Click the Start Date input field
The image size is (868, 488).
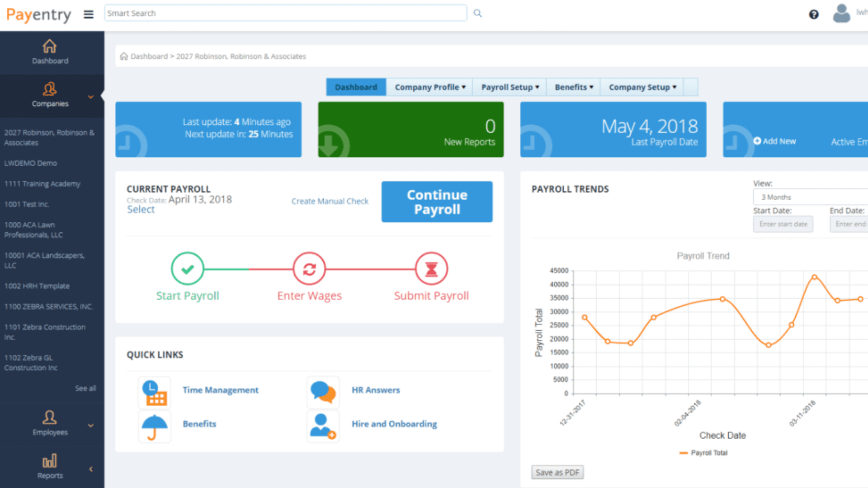[x=783, y=224]
